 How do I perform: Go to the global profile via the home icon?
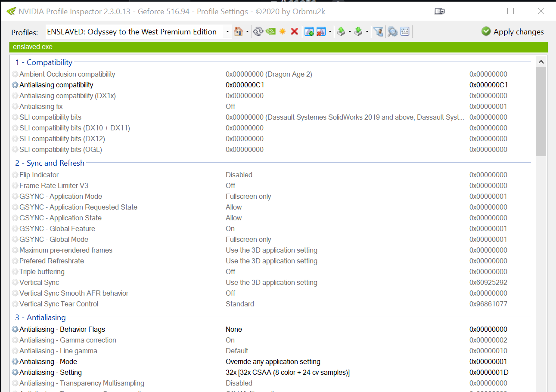(x=238, y=31)
